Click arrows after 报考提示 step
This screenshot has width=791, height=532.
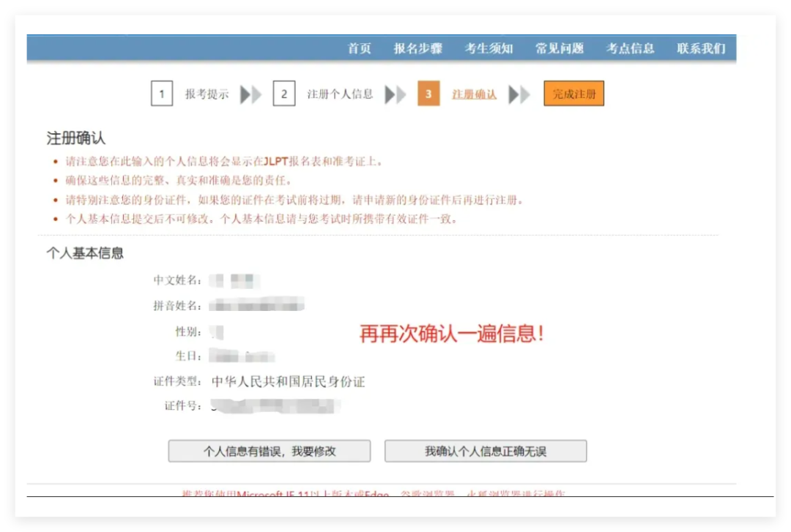pos(250,94)
